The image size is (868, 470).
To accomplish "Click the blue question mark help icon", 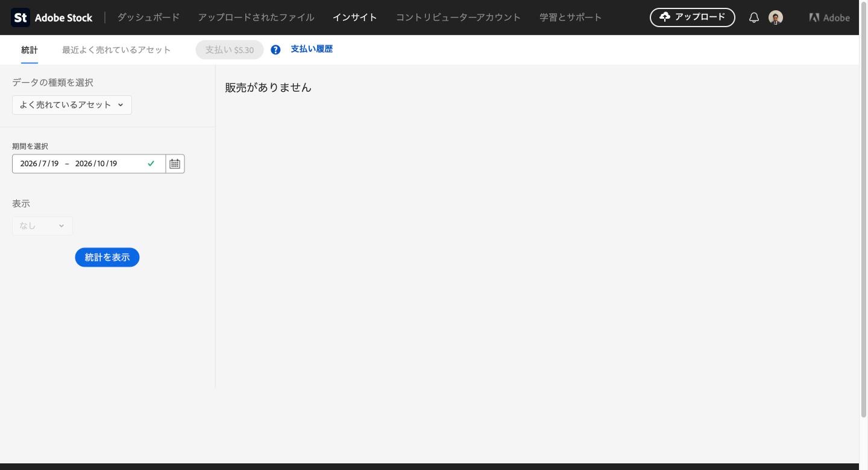I will (275, 50).
